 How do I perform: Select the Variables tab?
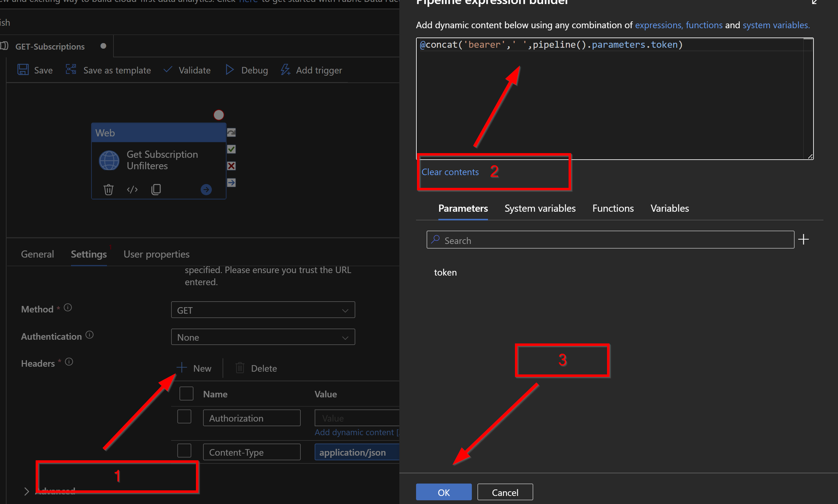670,208
